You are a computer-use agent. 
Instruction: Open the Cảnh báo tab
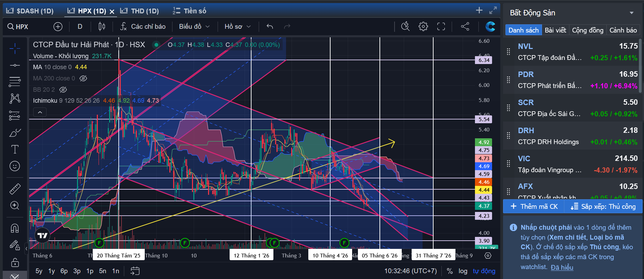623,30
